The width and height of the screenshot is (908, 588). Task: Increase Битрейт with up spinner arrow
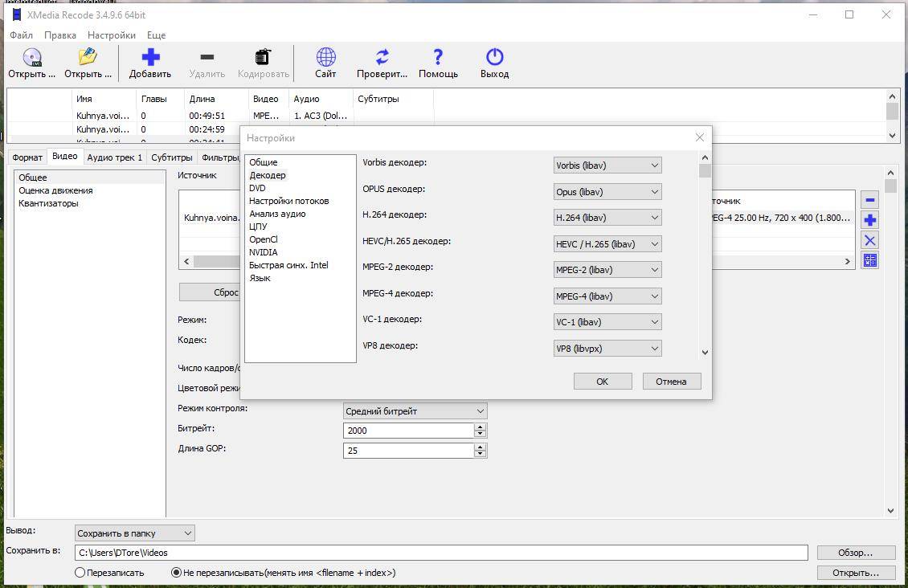click(480, 427)
